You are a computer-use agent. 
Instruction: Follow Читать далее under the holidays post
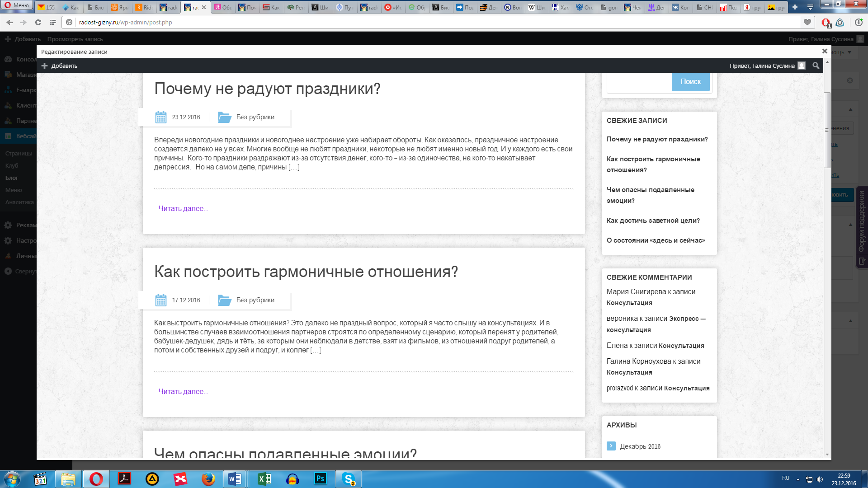coord(183,208)
